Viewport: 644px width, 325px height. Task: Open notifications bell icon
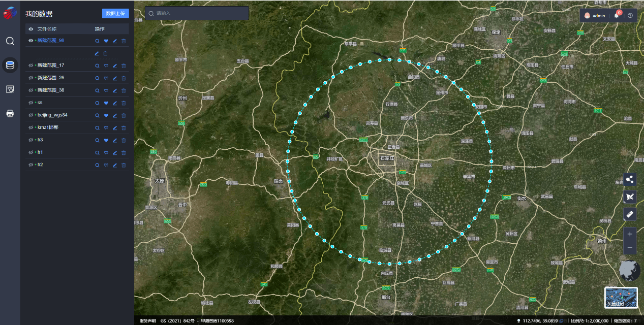tap(617, 15)
